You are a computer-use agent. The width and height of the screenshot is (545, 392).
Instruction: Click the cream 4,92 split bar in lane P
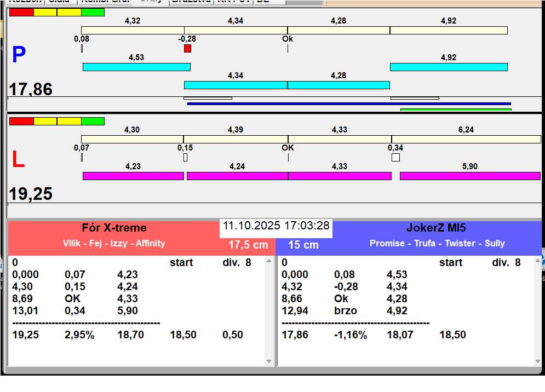click(449, 30)
